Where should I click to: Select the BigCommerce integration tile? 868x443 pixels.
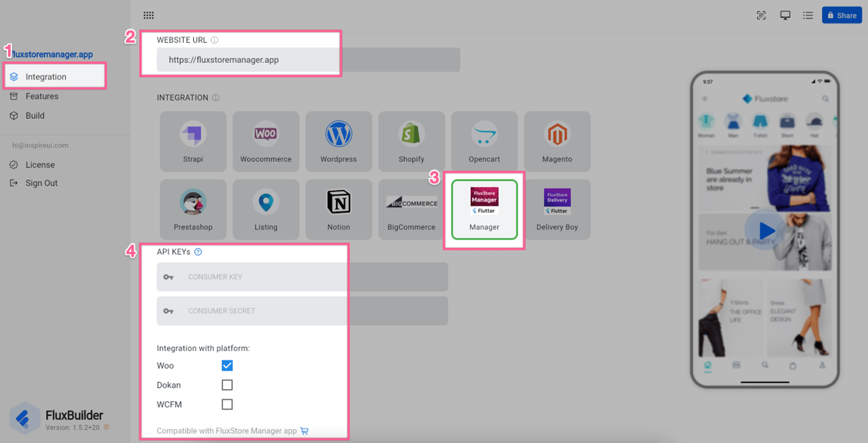coord(411,210)
